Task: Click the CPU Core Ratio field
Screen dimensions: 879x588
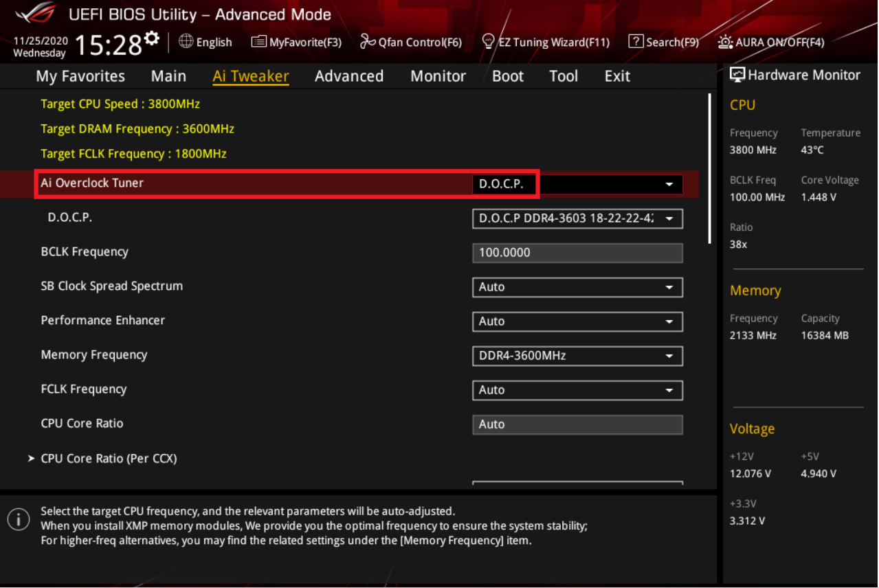Action: pos(577,425)
